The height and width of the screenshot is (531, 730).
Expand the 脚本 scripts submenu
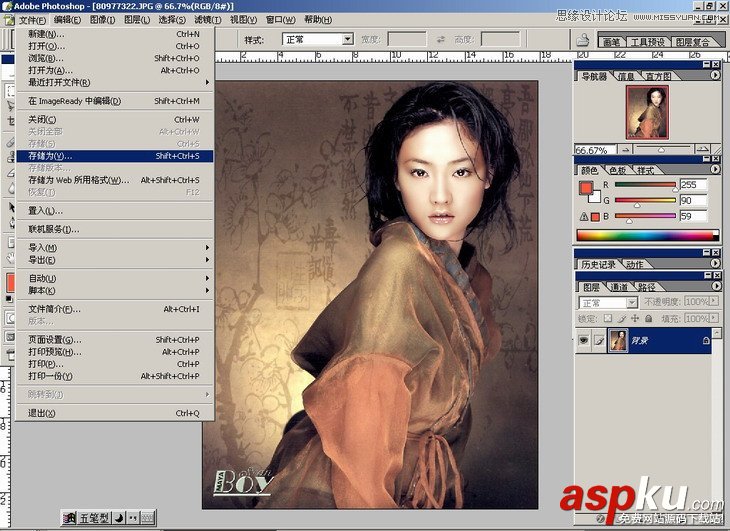coord(115,290)
